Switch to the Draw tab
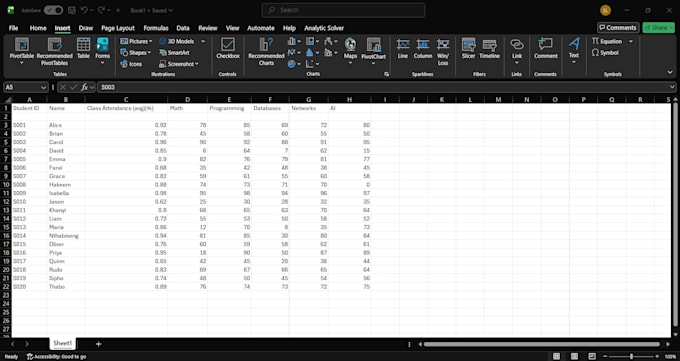Viewport: 680px width, 361px height. (x=85, y=28)
